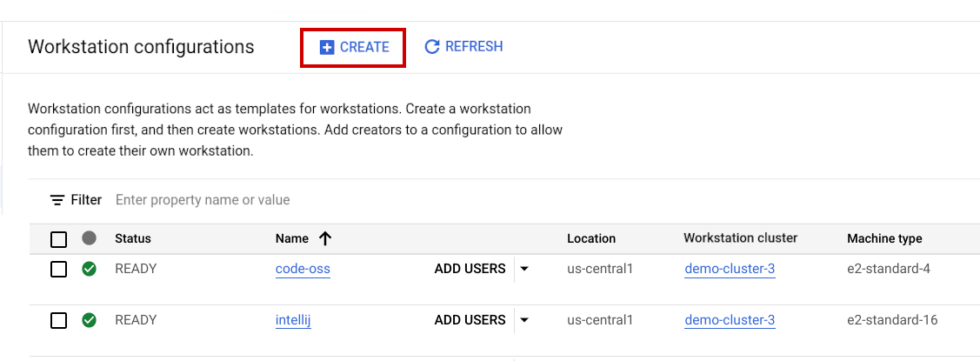Expand the dropdown arrow beside code-oss ADD USERS
Screen dimensions: 980x361
coord(524,269)
